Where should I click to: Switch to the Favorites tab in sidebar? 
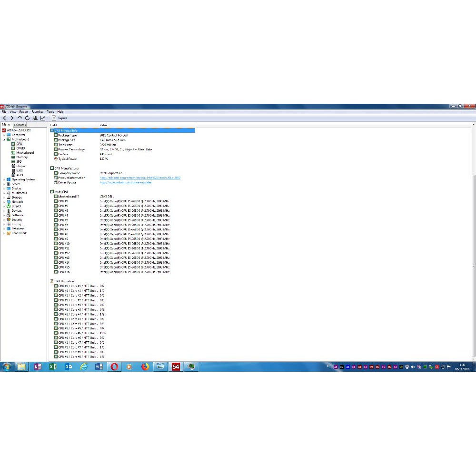pos(20,125)
